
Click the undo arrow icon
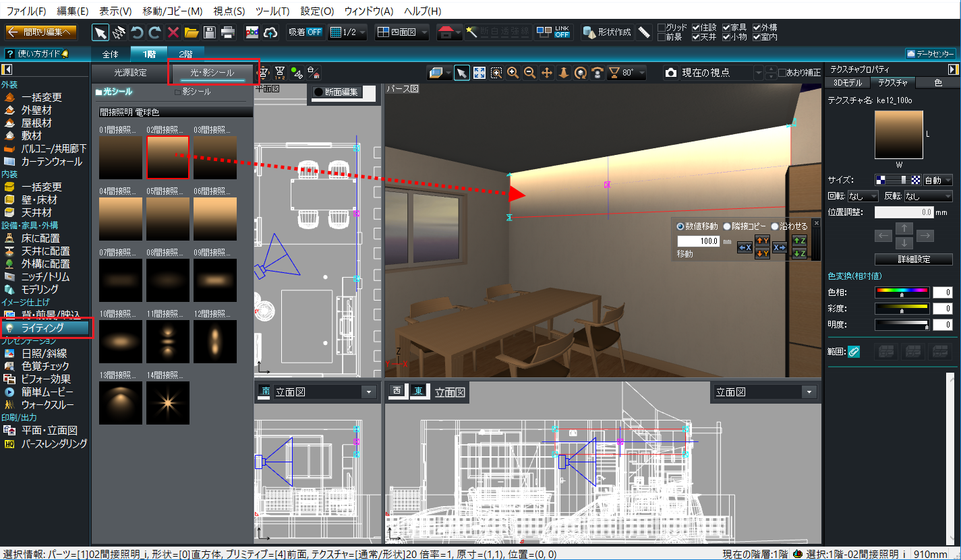[x=137, y=32]
